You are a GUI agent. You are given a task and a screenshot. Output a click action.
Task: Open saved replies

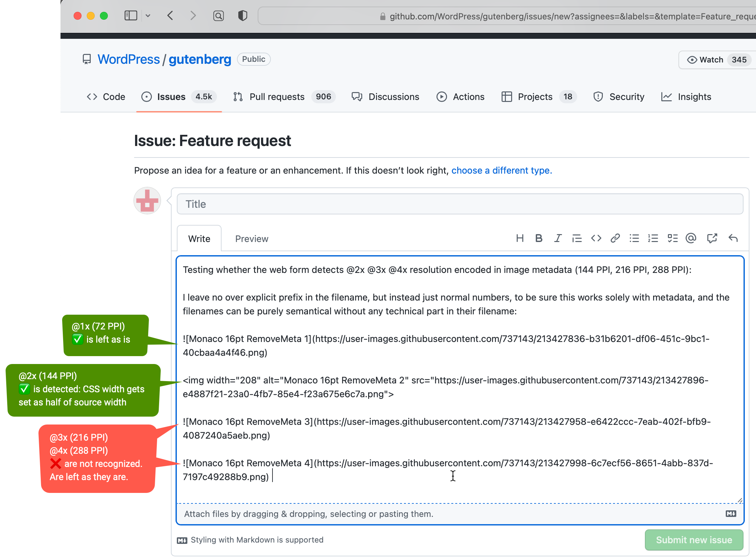click(733, 238)
